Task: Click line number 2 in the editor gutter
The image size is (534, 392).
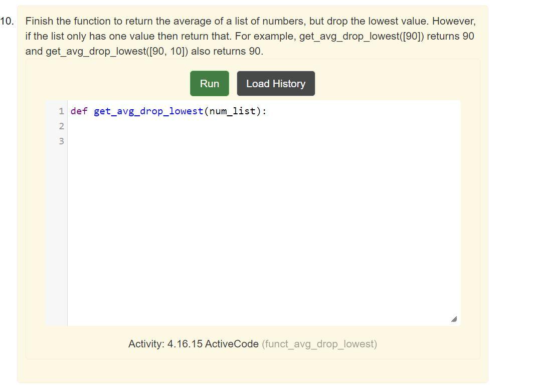Action: pyautogui.click(x=61, y=126)
